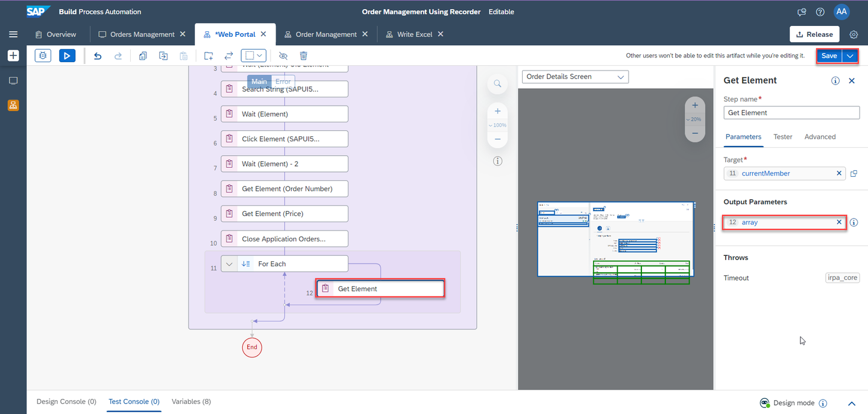
Task: Zoom out the workflow canvas
Action: click(x=497, y=139)
